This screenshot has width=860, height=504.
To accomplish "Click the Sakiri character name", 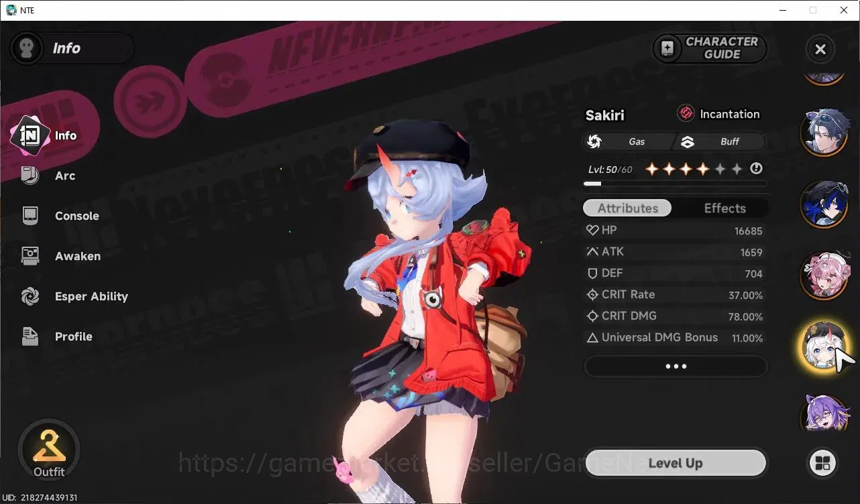I will point(604,115).
